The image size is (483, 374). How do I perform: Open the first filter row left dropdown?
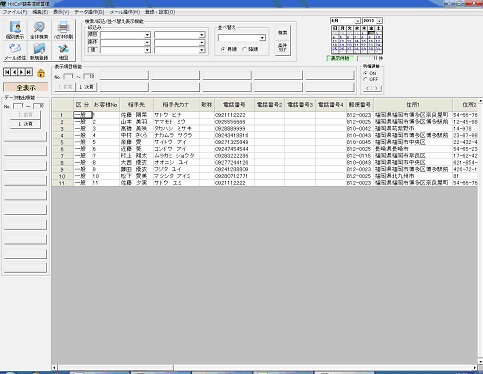pyautogui.click(x=147, y=35)
